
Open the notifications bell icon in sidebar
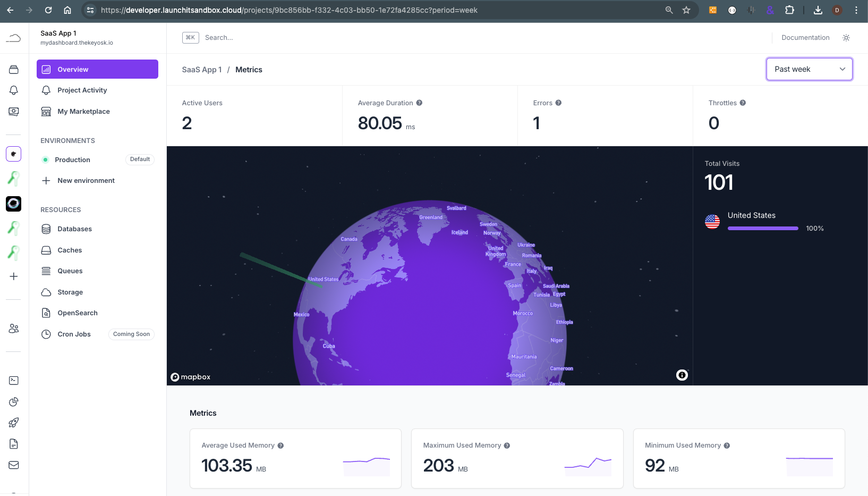coord(14,90)
